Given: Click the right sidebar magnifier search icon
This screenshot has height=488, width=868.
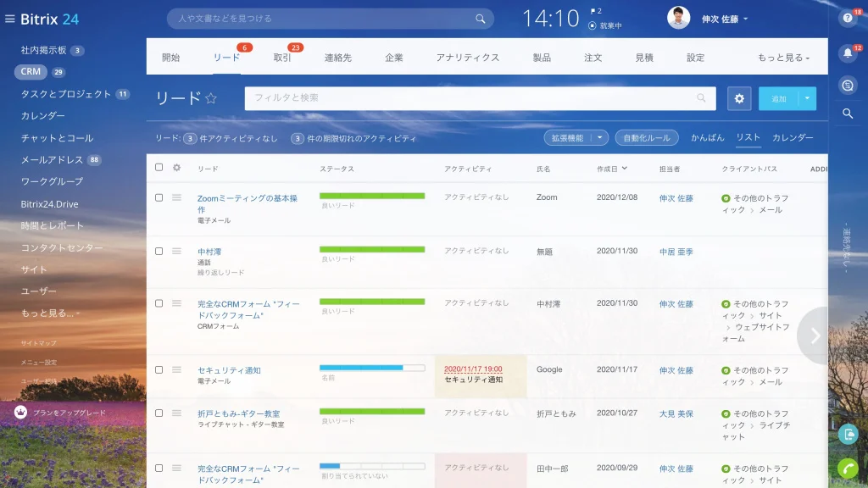Looking at the screenshot, I should tap(848, 114).
